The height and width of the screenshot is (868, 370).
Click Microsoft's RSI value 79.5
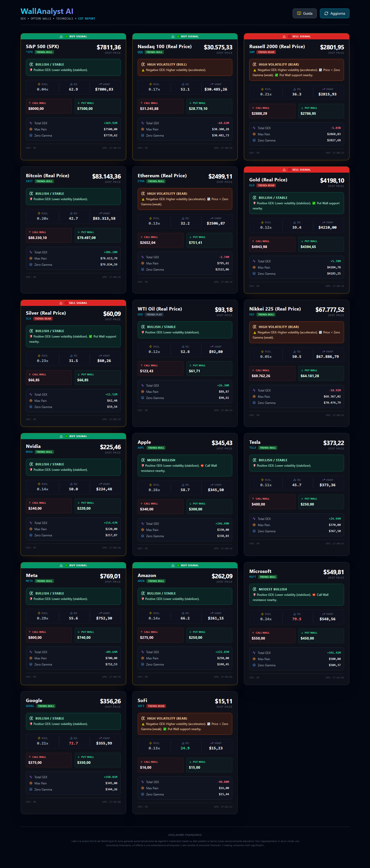click(297, 619)
